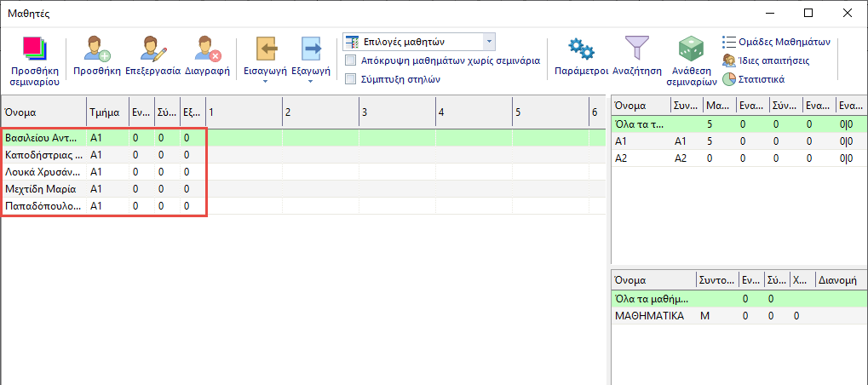Click the Τμήμα column header

(106, 112)
